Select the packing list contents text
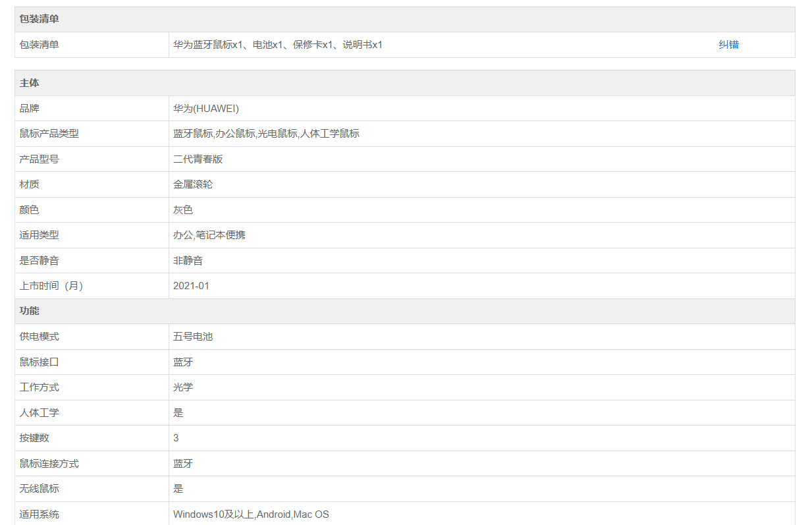 tap(278, 45)
